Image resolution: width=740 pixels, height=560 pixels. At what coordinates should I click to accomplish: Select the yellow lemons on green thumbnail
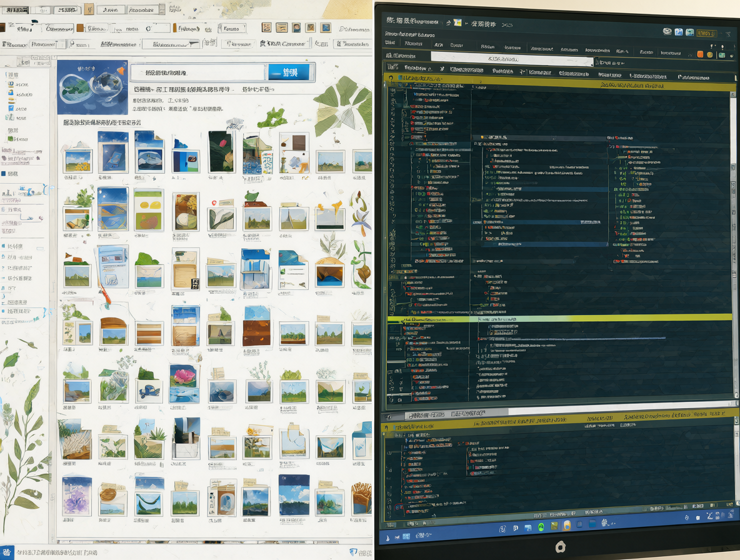pos(148,210)
